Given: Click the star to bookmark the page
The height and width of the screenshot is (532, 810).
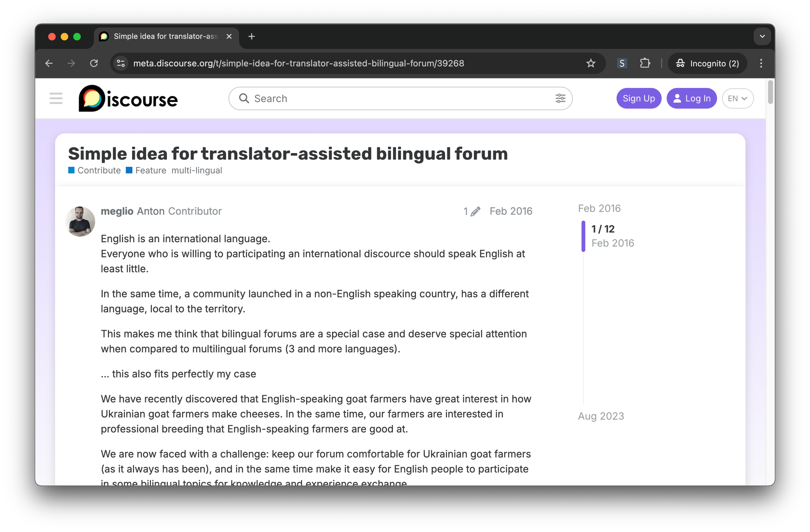Looking at the screenshot, I should click(591, 63).
